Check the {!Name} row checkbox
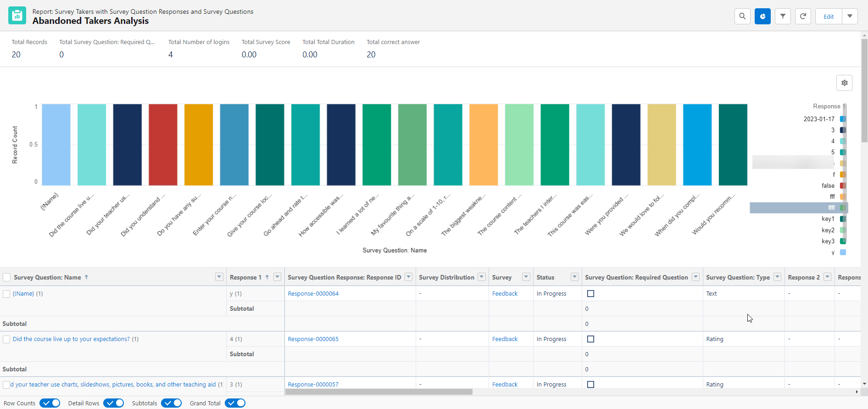Image resolution: width=868 pixels, height=409 pixels. (x=6, y=294)
